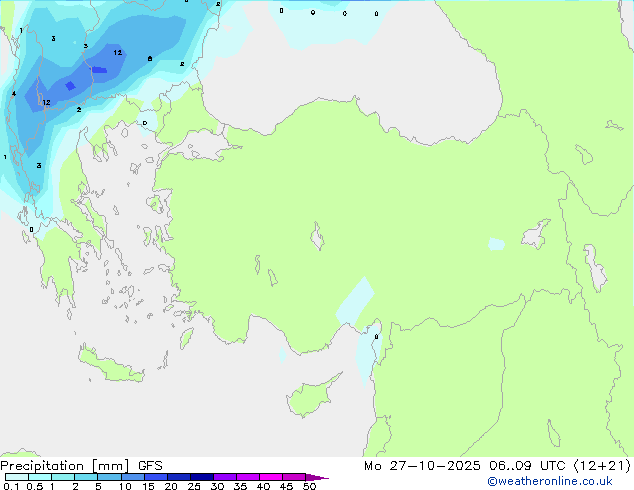
Task: Click the 45–50 mm legend swatch
Action: click(294, 477)
